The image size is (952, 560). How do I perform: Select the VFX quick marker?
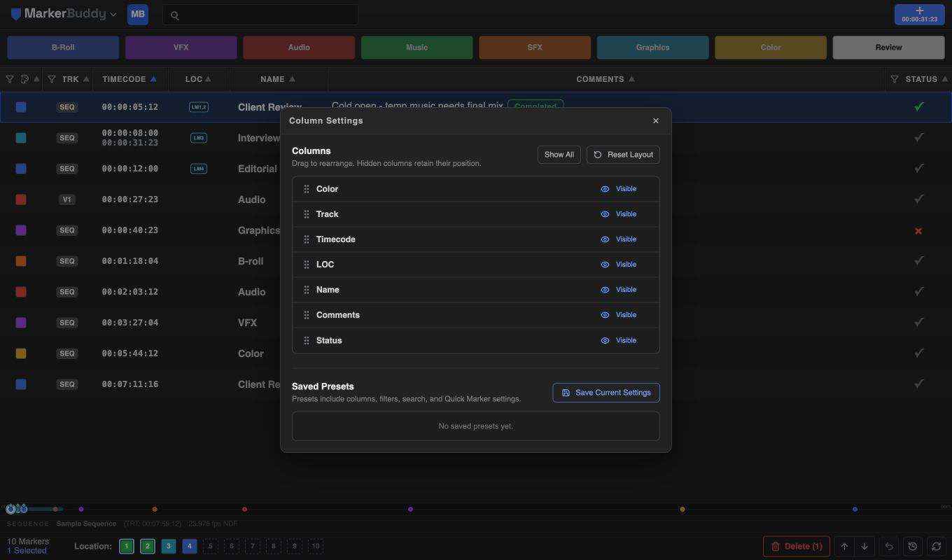181,48
